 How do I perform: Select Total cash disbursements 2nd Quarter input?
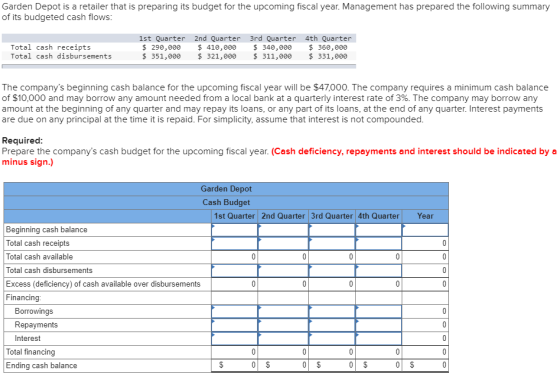(283, 270)
